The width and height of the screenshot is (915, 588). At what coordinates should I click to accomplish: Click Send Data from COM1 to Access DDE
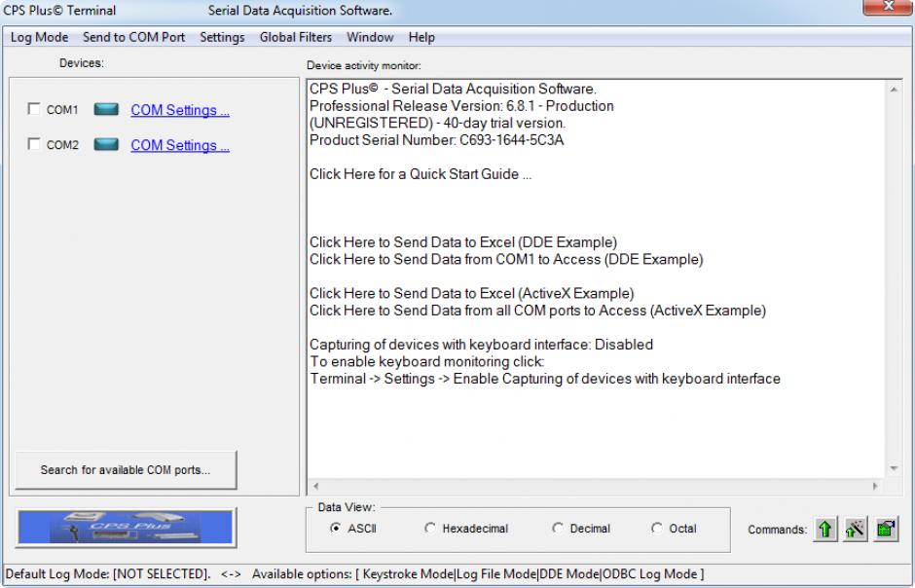pos(506,259)
